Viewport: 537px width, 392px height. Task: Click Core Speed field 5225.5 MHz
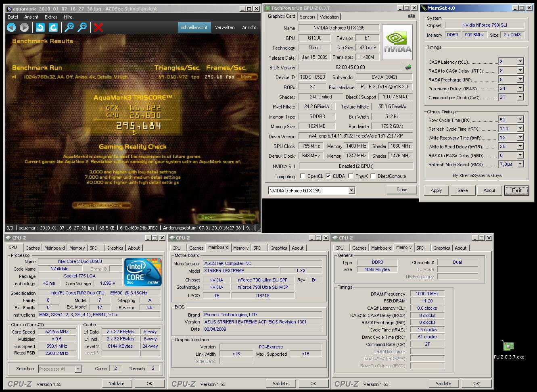[57, 332]
